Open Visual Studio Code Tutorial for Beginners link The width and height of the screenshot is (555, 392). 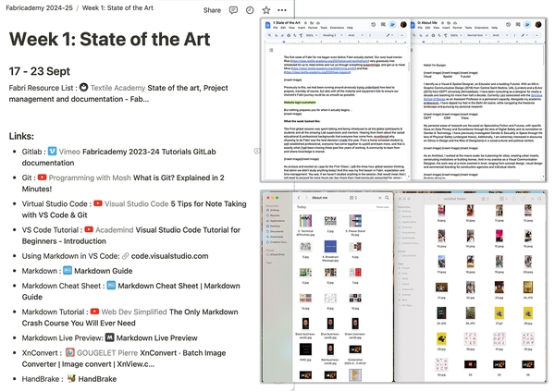131,236
